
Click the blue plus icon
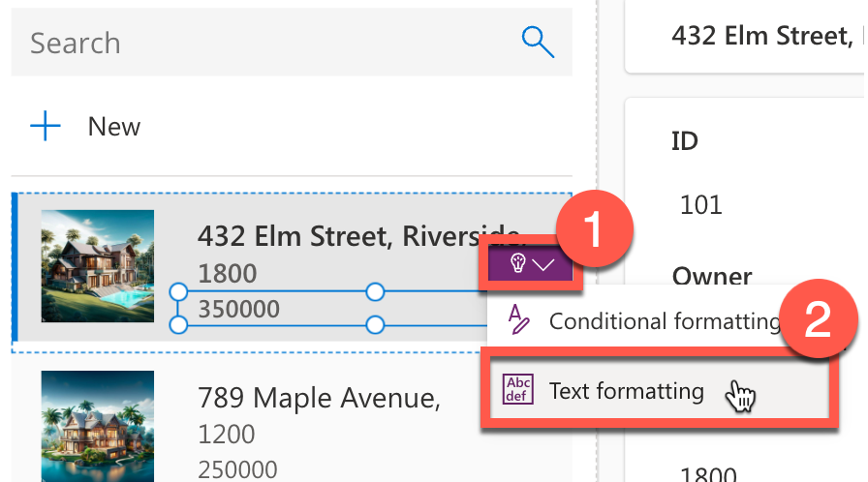coord(46,126)
